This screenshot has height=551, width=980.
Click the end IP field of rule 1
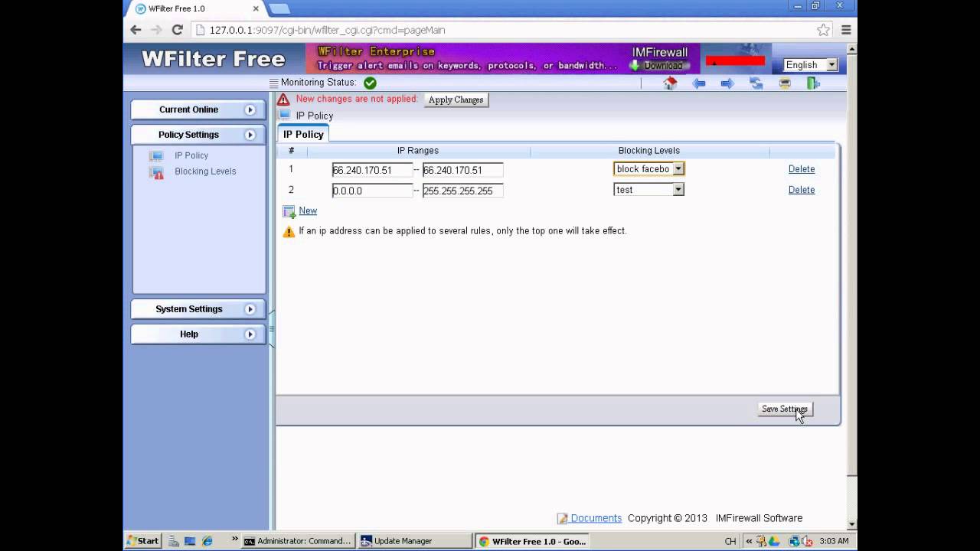[462, 170]
